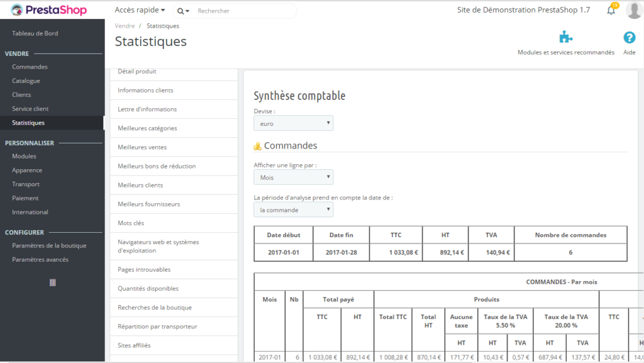Open Catalogue in the sidebar

[x=26, y=81]
